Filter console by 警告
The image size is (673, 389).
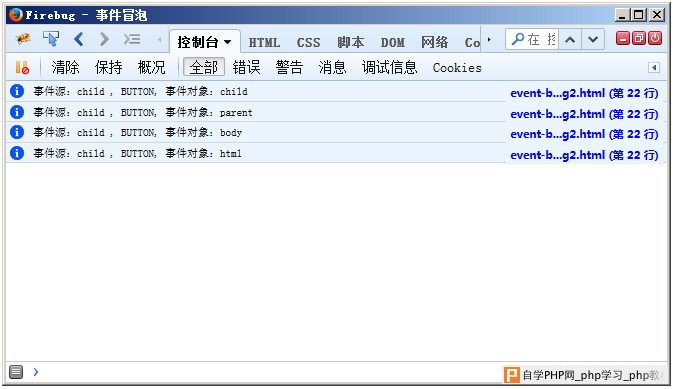click(289, 67)
